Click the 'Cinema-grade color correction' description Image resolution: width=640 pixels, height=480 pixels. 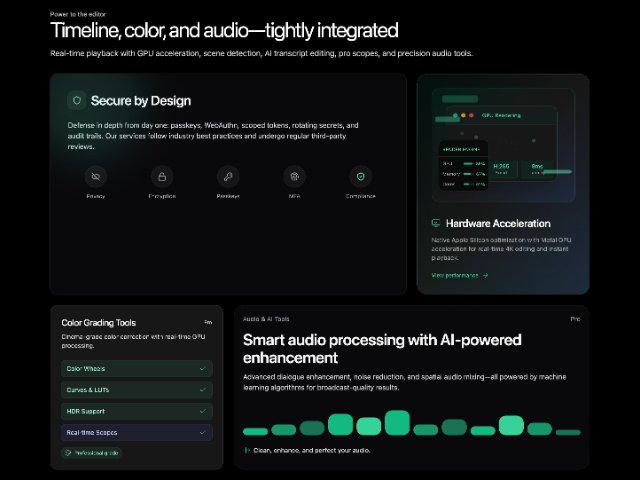click(x=133, y=341)
